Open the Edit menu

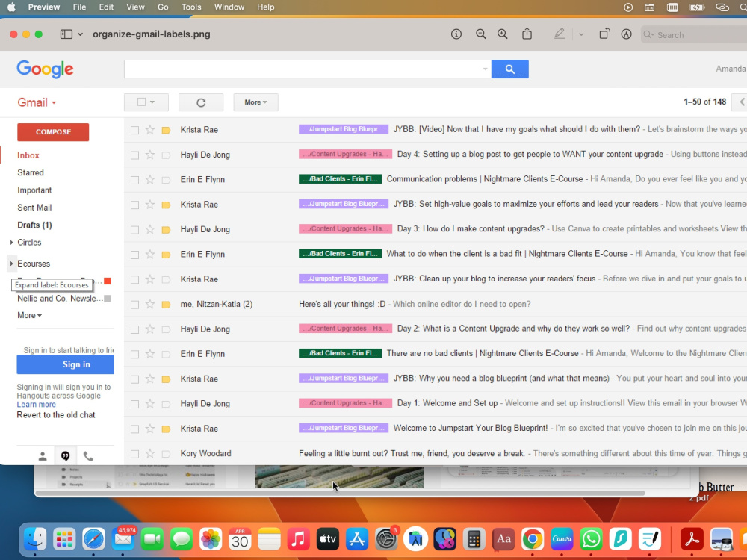106,7
